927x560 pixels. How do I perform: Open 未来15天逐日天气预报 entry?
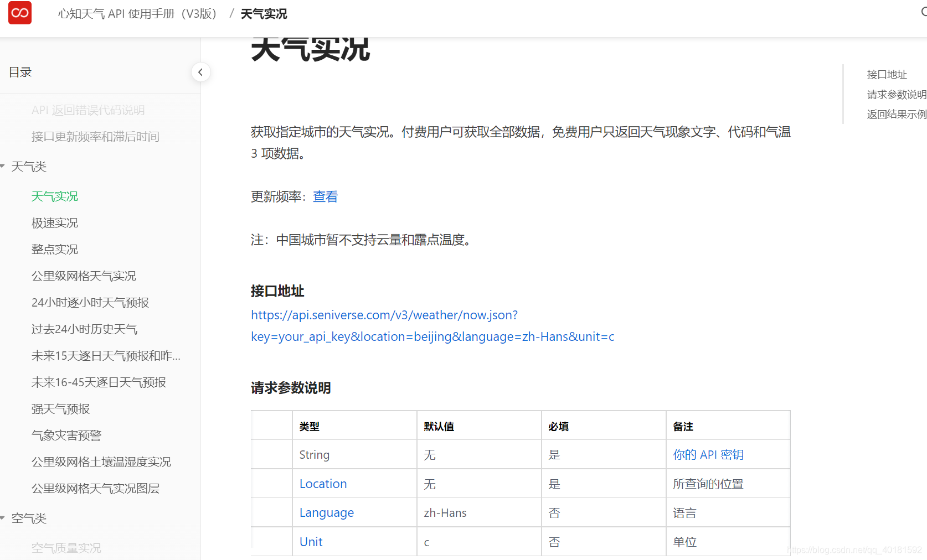click(x=106, y=356)
